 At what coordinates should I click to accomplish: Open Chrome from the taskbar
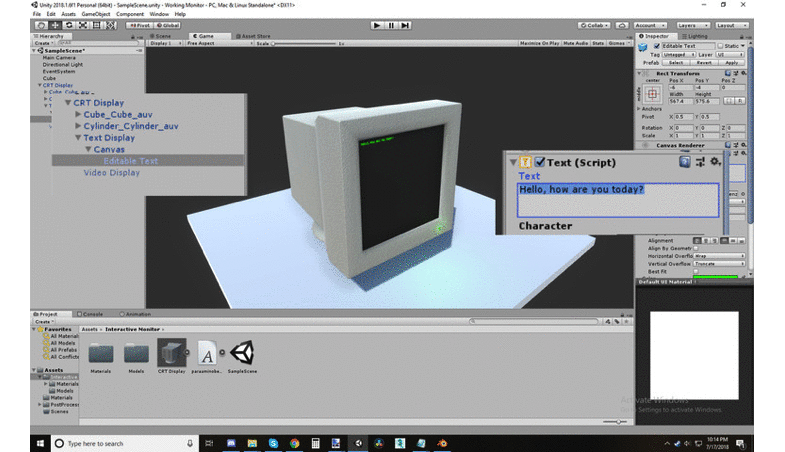tap(294, 443)
